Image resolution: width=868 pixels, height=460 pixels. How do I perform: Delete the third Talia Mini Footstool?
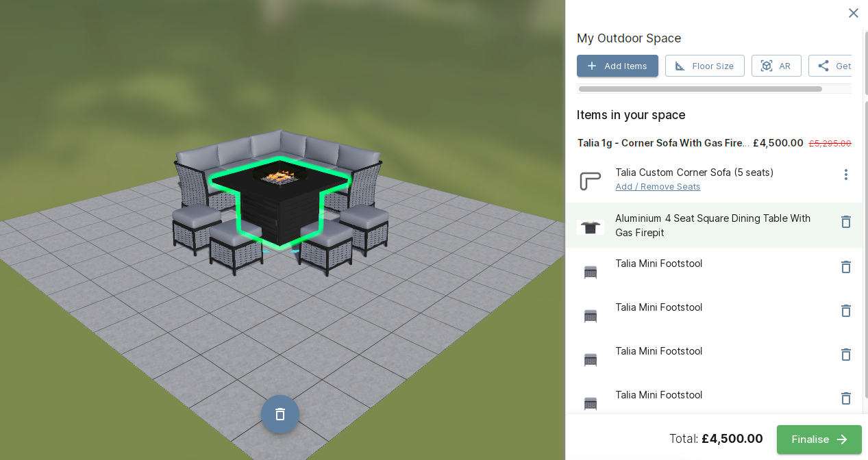[x=845, y=355]
